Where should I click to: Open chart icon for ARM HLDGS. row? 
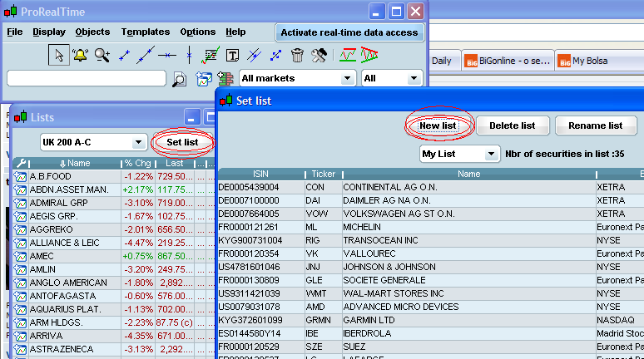(x=20, y=323)
